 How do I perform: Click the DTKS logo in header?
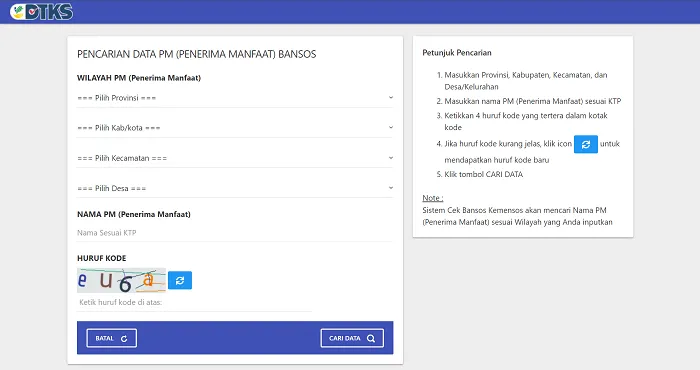tap(42, 12)
